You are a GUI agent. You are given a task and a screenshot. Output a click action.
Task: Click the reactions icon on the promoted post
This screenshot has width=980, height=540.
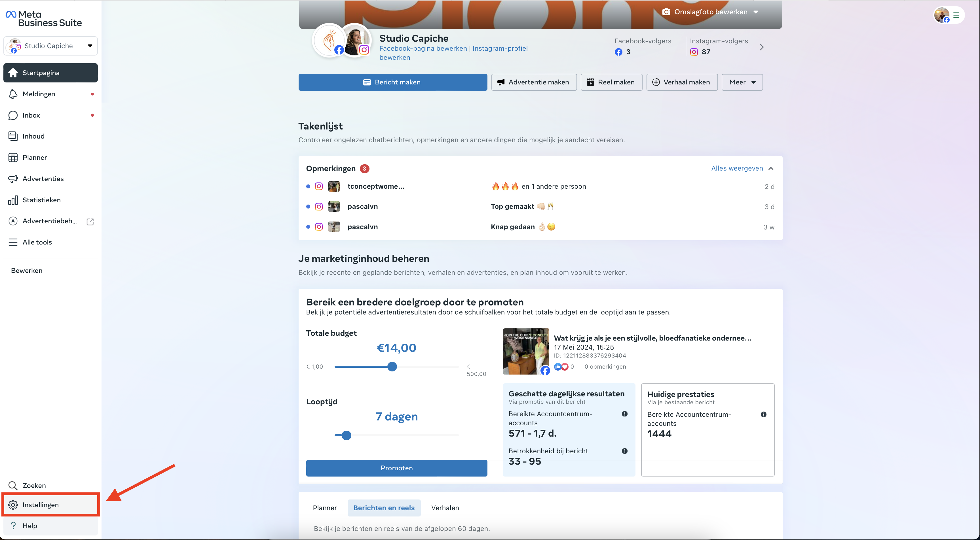[x=561, y=366]
